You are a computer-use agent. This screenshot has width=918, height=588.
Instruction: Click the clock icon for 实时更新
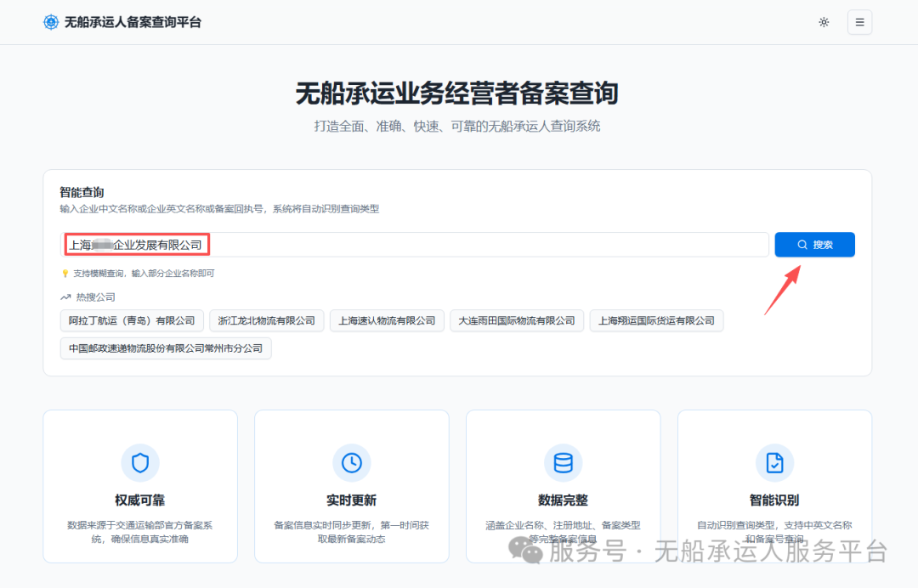click(x=351, y=463)
